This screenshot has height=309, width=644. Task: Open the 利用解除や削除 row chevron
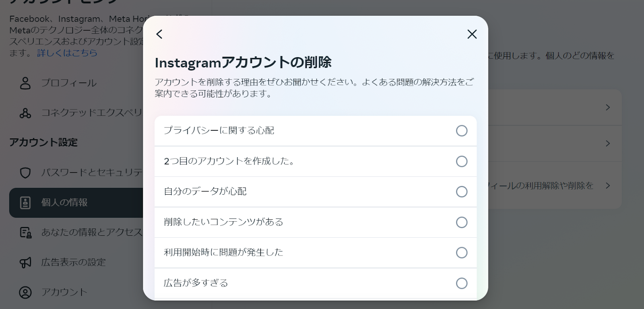pyautogui.click(x=608, y=185)
